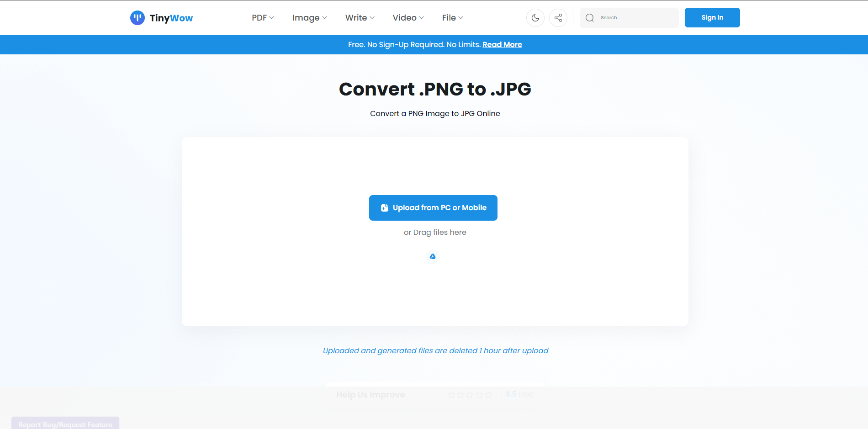The image size is (868, 429).
Task: Open sharing options via the share icon
Action: [x=558, y=17]
